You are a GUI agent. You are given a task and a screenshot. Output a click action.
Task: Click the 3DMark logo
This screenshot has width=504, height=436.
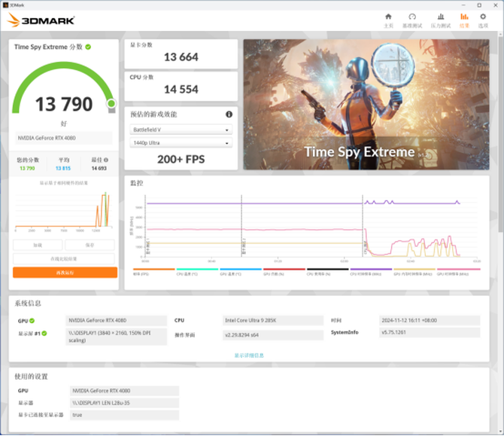41,20
